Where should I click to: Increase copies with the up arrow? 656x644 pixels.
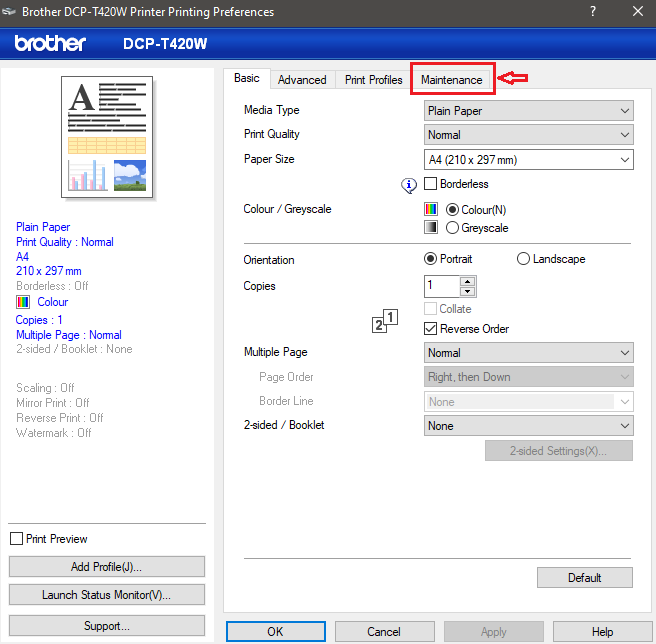point(467,281)
